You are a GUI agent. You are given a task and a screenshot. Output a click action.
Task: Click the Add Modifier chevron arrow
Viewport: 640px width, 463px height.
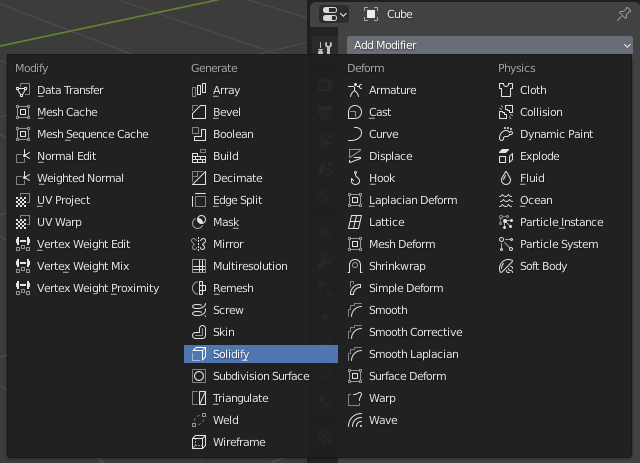tap(627, 46)
